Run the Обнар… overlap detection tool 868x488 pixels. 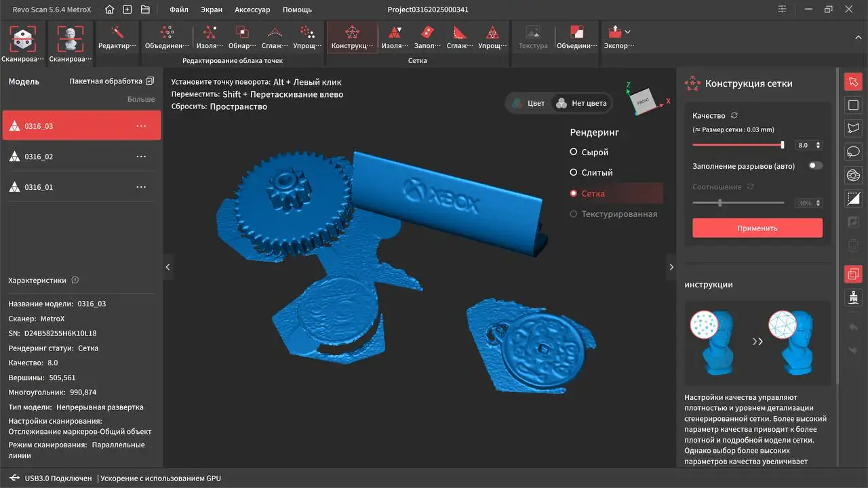pyautogui.click(x=242, y=38)
